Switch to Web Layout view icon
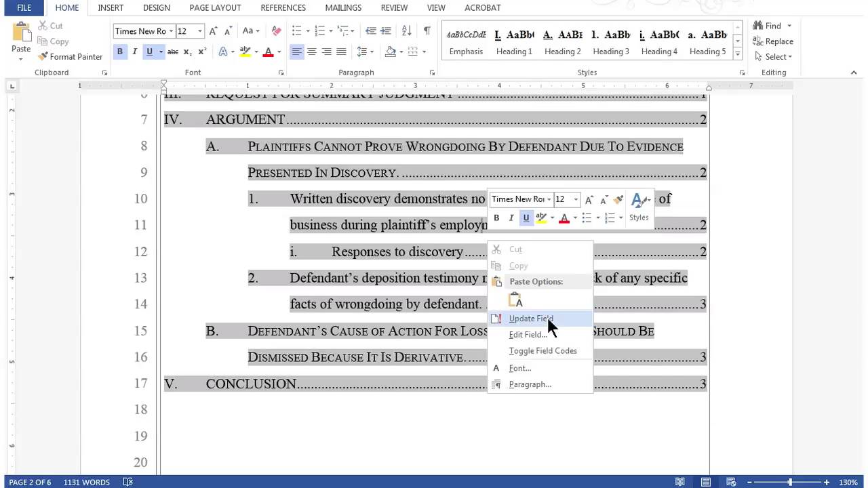868x488 pixels. pyautogui.click(x=731, y=483)
